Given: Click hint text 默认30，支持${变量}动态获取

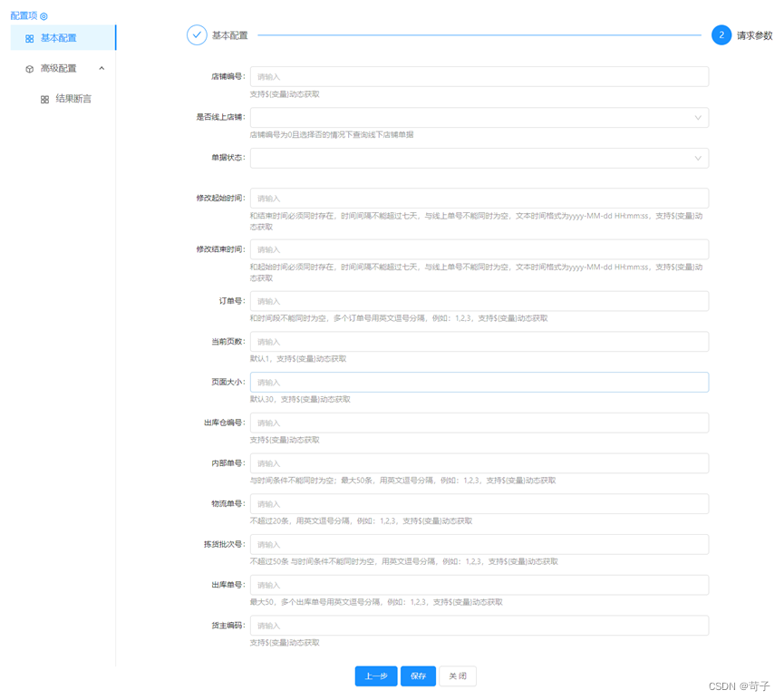Looking at the screenshot, I should coord(300,399).
